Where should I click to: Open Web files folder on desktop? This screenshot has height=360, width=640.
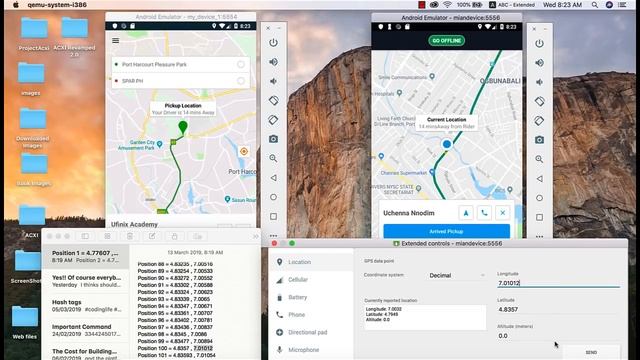(x=24, y=322)
